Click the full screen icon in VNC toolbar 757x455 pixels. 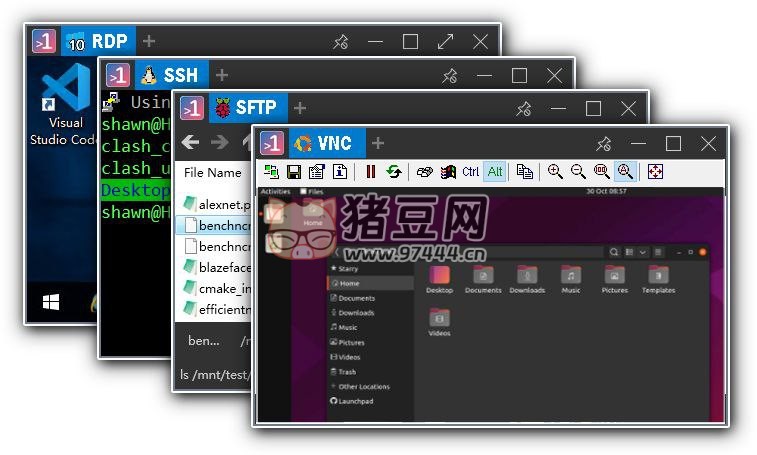tap(655, 172)
